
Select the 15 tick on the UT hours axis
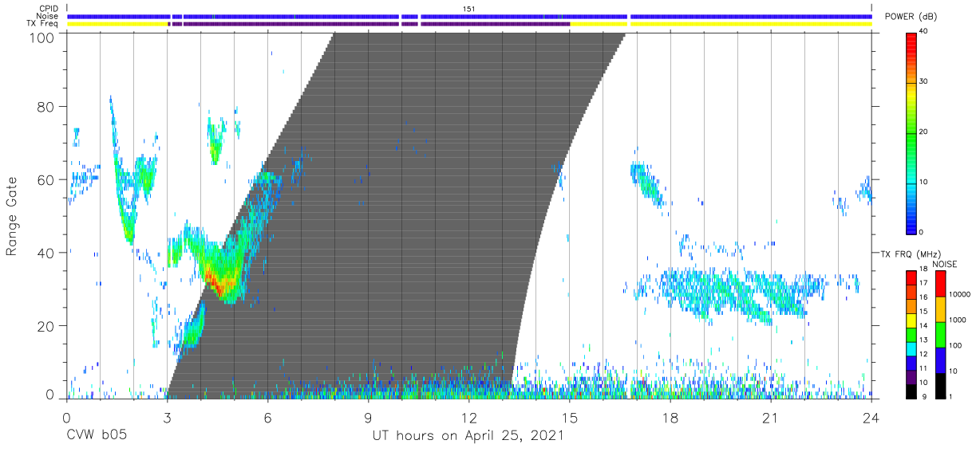[570, 417]
